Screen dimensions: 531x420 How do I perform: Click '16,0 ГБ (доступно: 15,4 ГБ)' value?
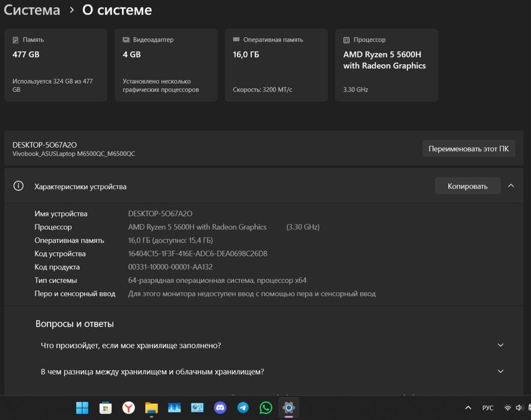[x=170, y=241]
